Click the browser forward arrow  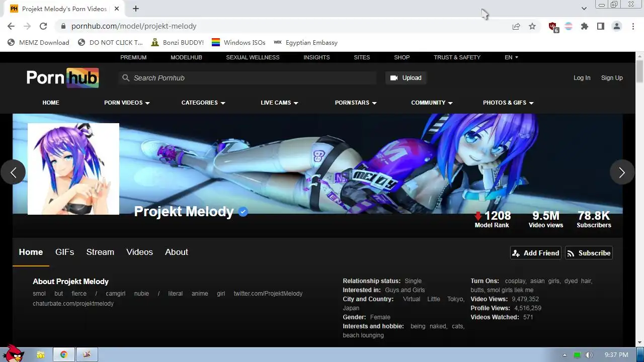[x=27, y=26]
